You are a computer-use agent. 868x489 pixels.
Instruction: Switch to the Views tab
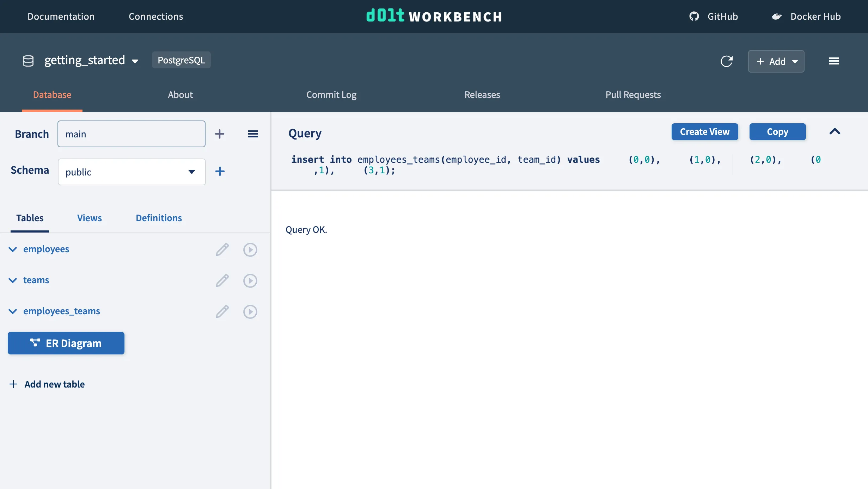click(89, 218)
